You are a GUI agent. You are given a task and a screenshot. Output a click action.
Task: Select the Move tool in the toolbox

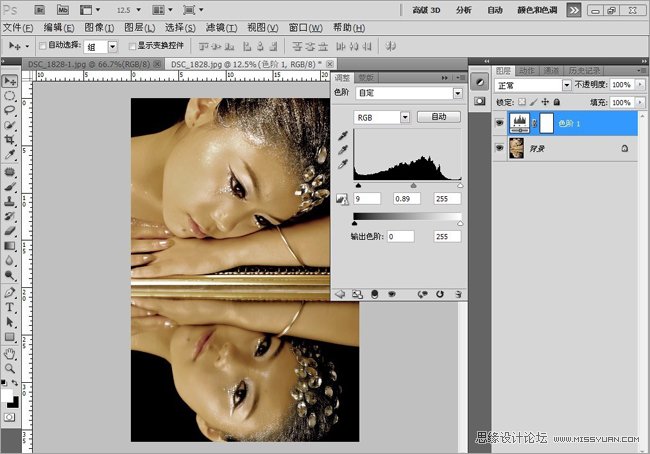tap(10, 81)
